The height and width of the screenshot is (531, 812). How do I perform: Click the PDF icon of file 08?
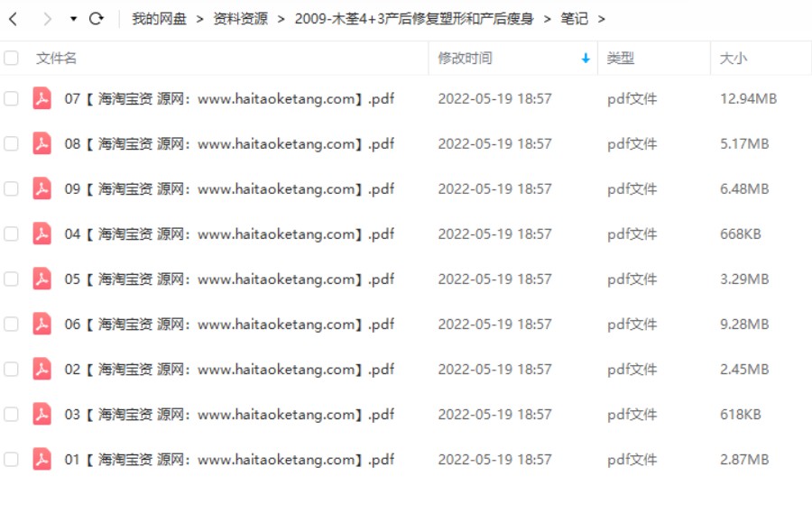[42, 143]
